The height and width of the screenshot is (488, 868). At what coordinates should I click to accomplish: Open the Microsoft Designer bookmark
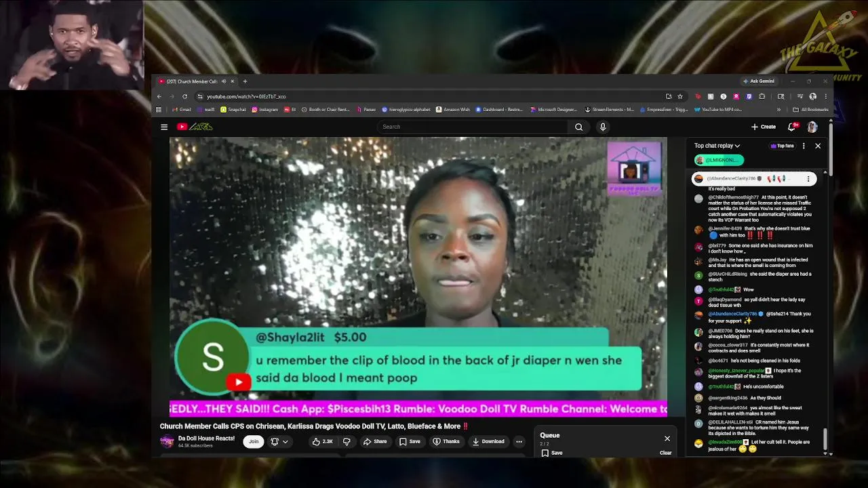click(553, 110)
